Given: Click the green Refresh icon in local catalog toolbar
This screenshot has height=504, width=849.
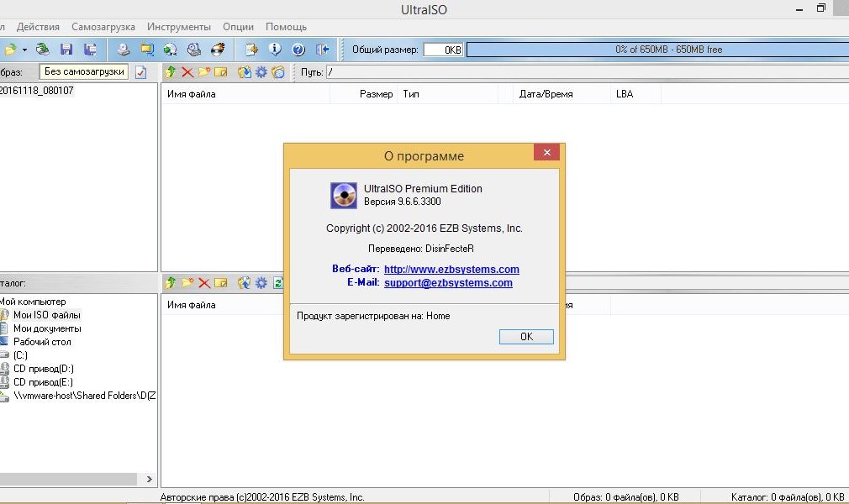Looking at the screenshot, I should coord(277,282).
